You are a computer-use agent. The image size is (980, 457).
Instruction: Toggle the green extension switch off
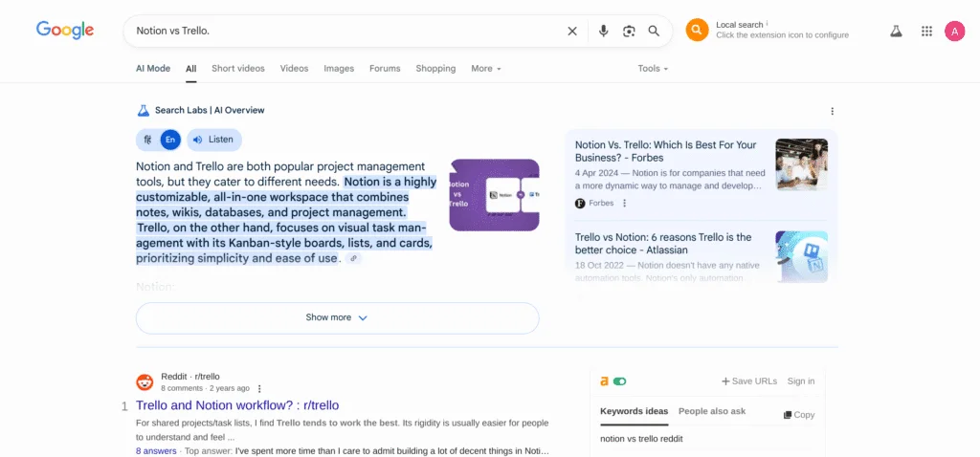coord(620,381)
